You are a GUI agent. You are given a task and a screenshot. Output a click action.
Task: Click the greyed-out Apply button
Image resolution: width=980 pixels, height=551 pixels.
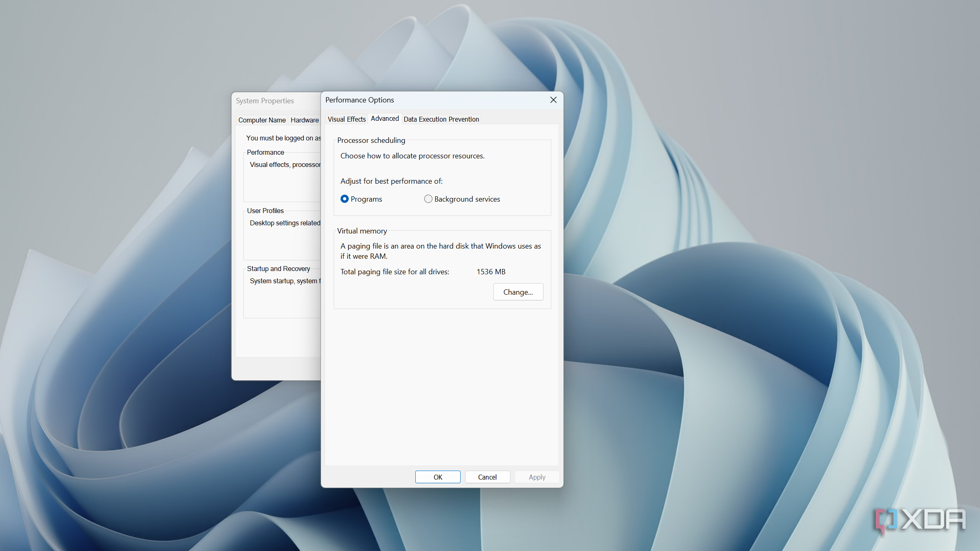pos(537,477)
